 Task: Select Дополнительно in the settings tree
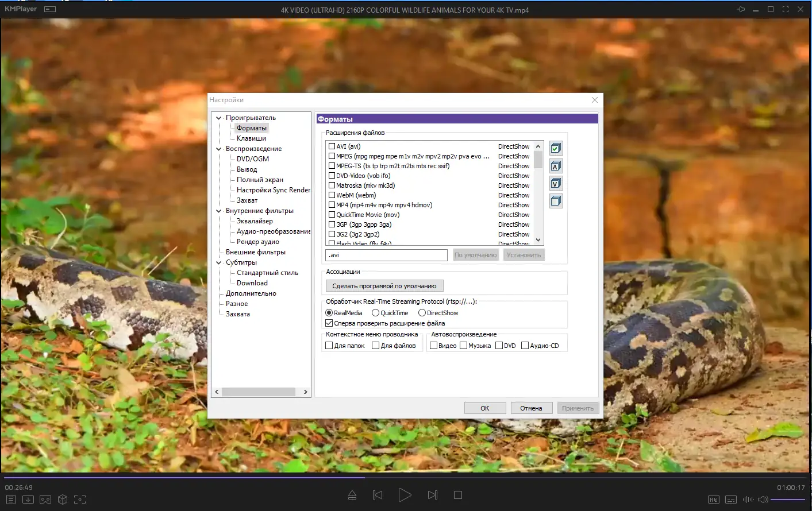(x=251, y=293)
